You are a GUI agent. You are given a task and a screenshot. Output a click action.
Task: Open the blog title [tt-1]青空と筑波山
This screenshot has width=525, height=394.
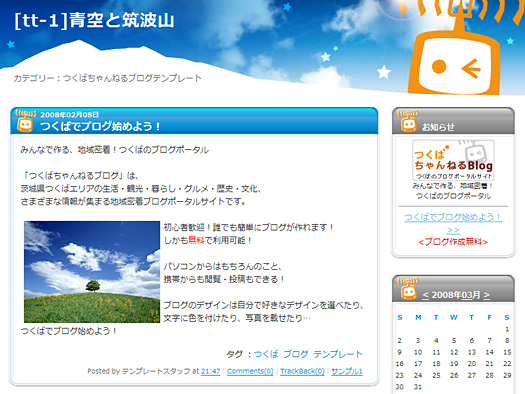click(94, 21)
